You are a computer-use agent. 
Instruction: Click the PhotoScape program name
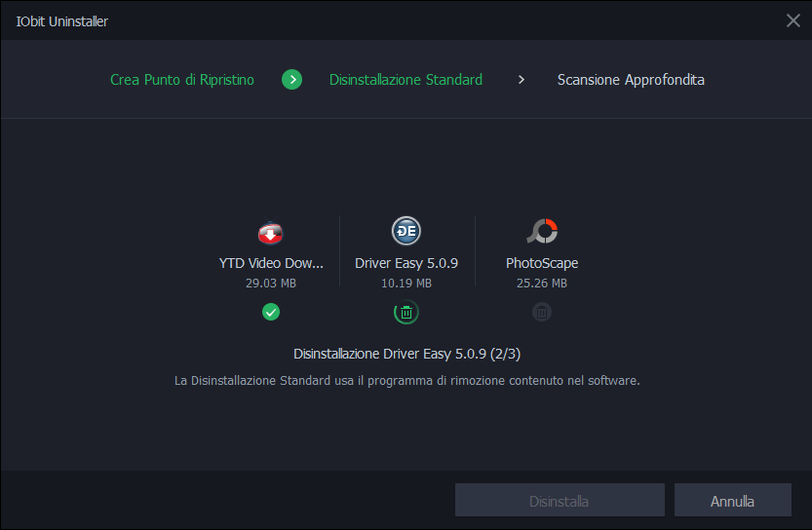[x=542, y=263]
